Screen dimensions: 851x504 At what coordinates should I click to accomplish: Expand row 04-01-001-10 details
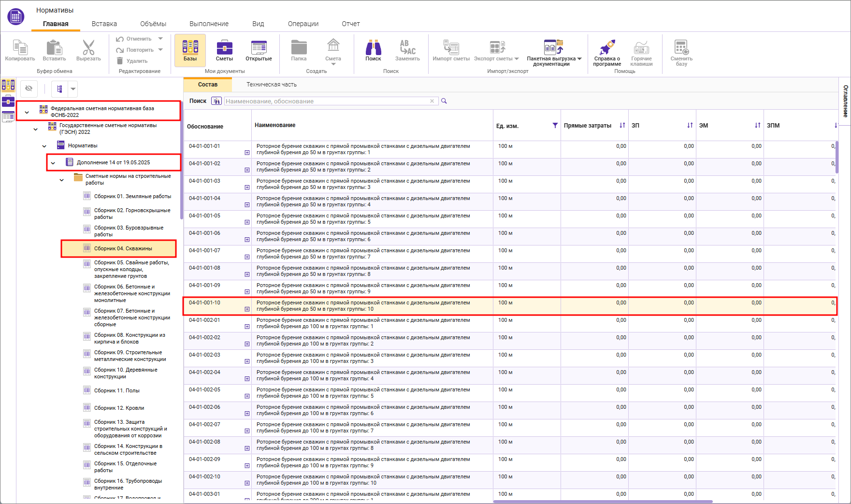[247, 309]
